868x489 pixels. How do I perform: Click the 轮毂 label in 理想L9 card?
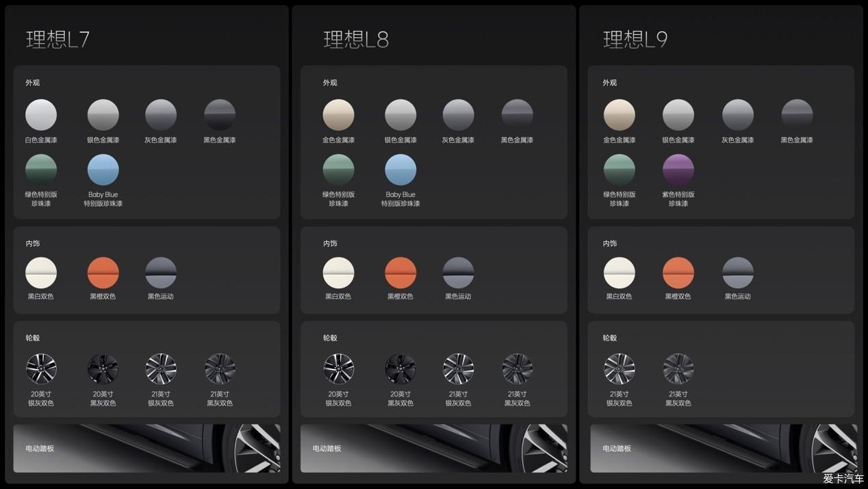coord(610,338)
